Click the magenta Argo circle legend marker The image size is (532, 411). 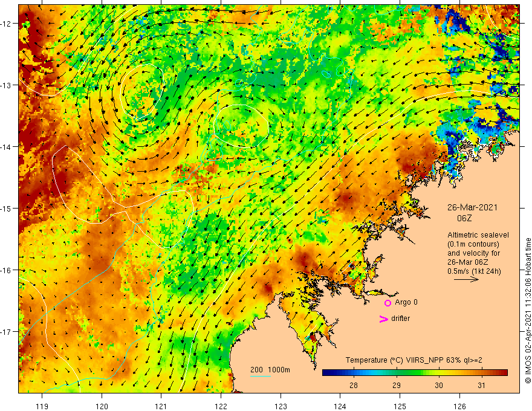tap(388, 303)
